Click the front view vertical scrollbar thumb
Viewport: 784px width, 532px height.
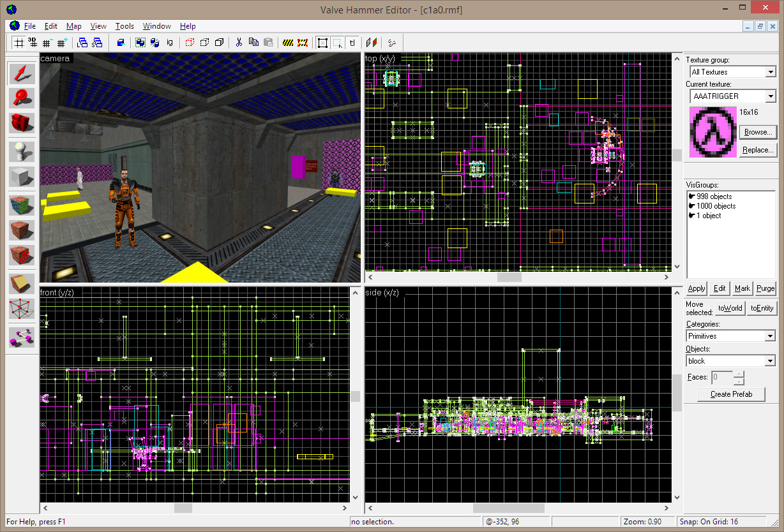[355, 396]
